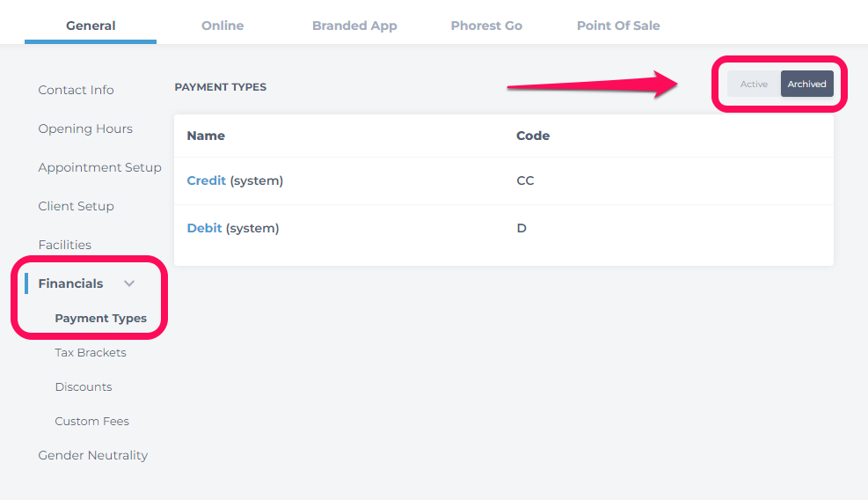Switch to Active payment types
The width and height of the screenshot is (868, 500).
(x=754, y=84)
